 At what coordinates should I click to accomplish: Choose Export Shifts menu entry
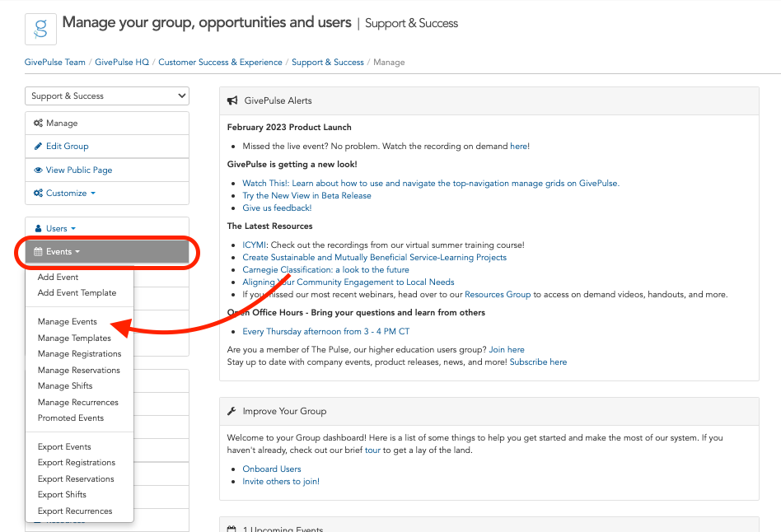[x=62, y=495]
